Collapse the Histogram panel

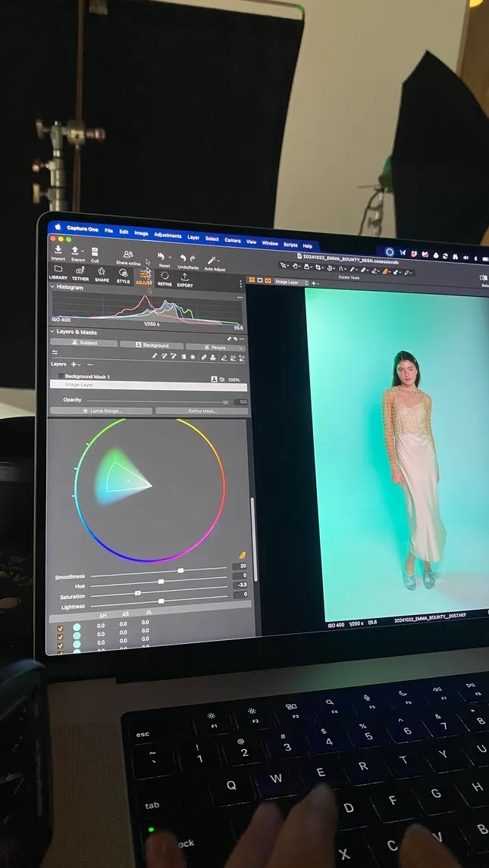tap(52, 287)
